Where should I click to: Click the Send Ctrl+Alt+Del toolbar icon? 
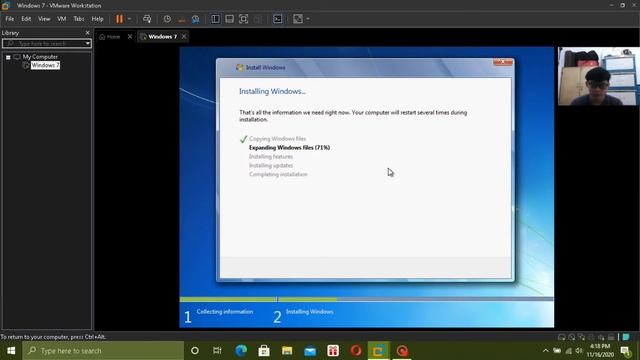[147, 19]
